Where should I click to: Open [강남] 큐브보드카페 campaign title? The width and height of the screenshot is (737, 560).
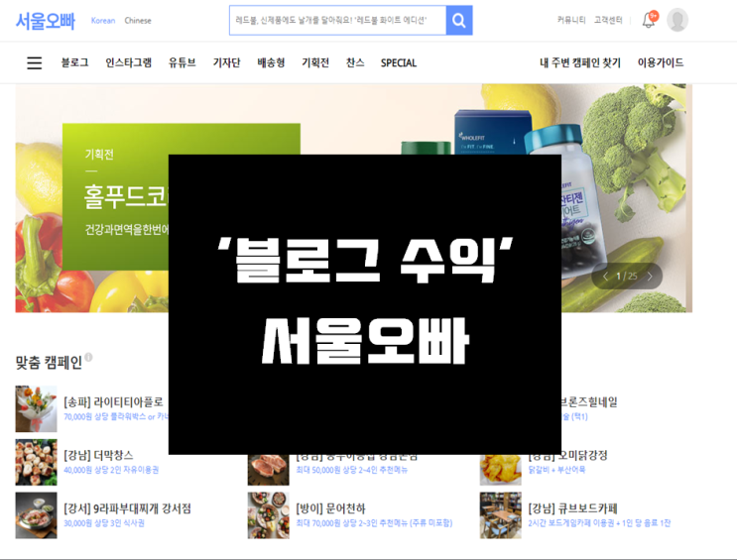(573, 508)
